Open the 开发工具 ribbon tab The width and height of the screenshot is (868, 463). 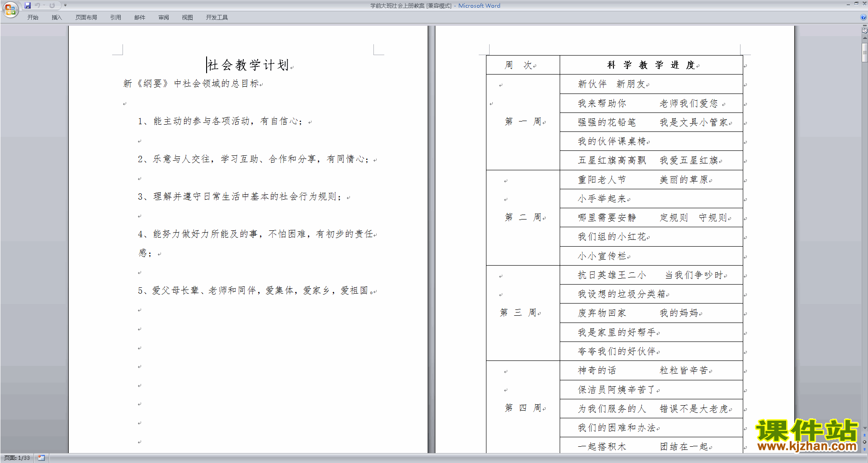pos(217,18)
